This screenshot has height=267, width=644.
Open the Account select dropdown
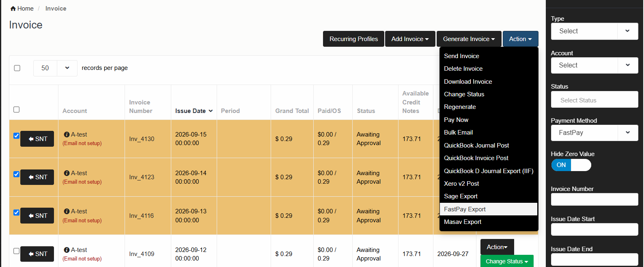[594, 65]
